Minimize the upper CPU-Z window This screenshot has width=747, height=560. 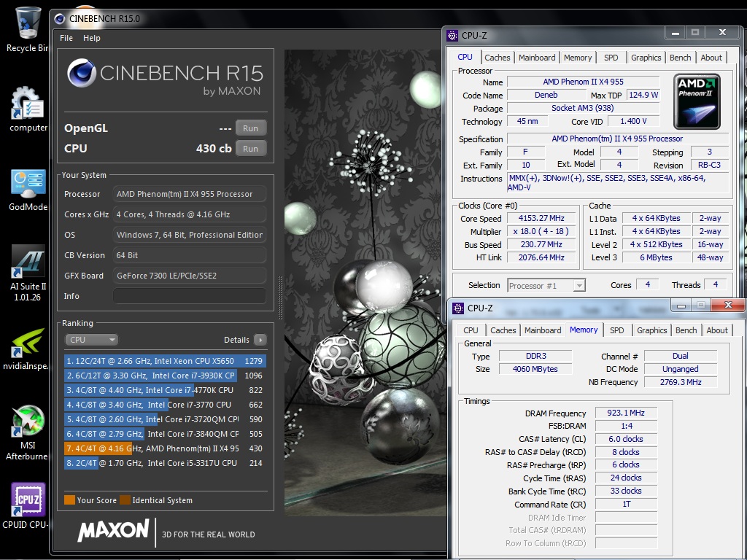675,33
